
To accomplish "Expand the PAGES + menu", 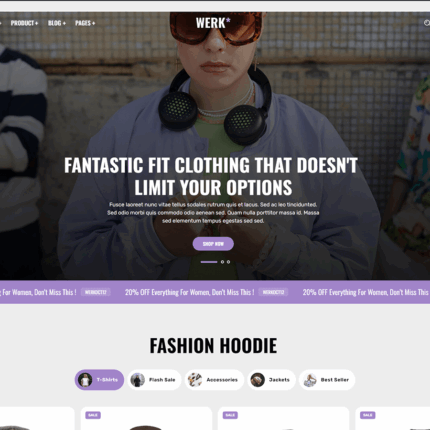I will (x=85, y=23).
